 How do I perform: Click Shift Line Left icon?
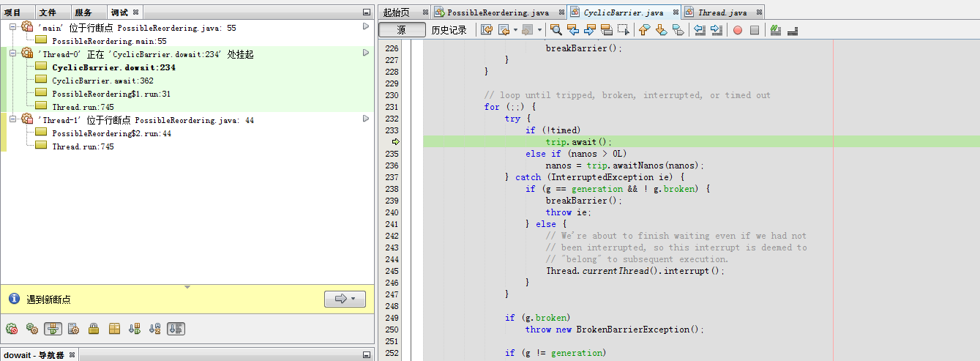(x=699, y=30)
